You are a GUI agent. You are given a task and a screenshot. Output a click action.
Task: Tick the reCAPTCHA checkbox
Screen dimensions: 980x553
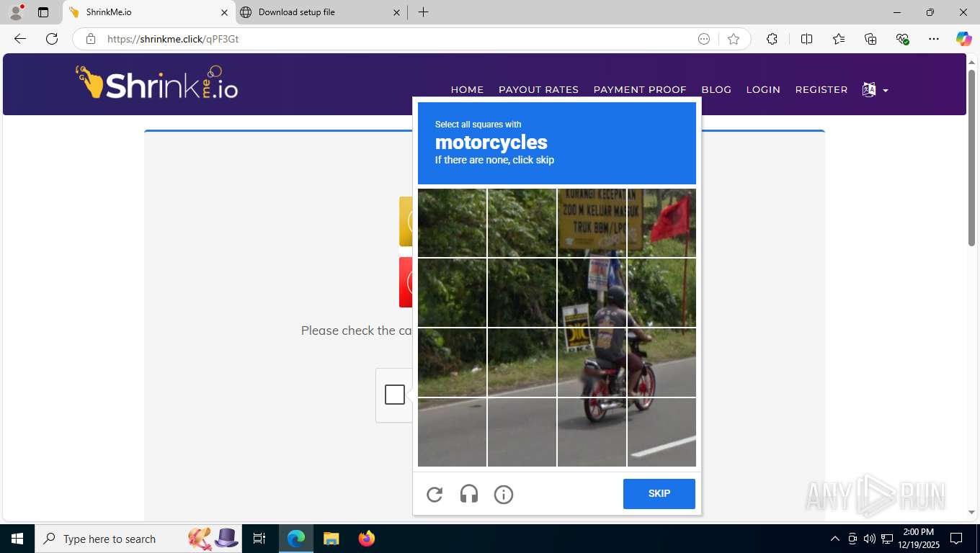[395, 395]
